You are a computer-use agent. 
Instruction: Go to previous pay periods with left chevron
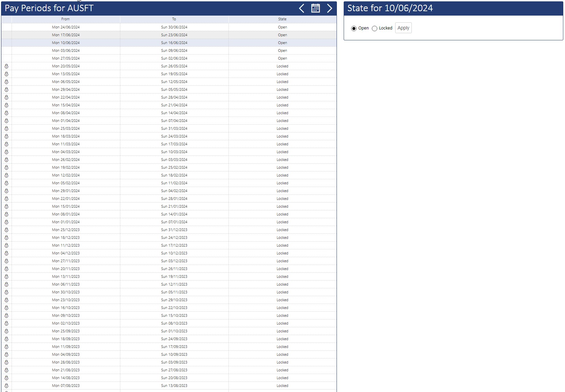pos(302,8)
